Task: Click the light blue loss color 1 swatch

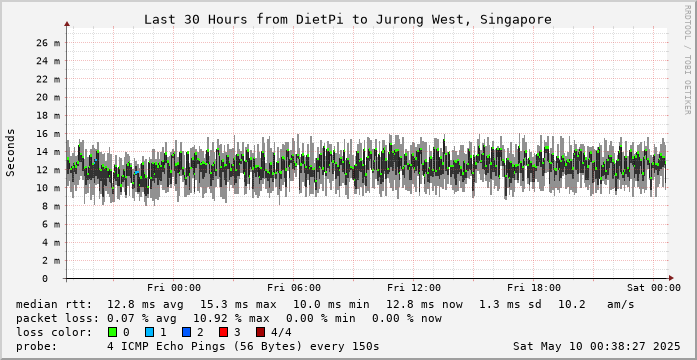Action: (x=149, y=332)
